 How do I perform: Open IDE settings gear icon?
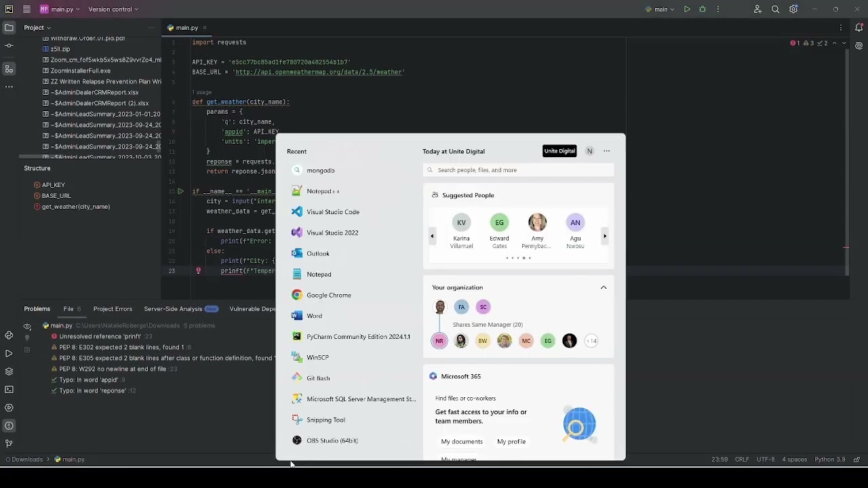click(x=793, y=9)
